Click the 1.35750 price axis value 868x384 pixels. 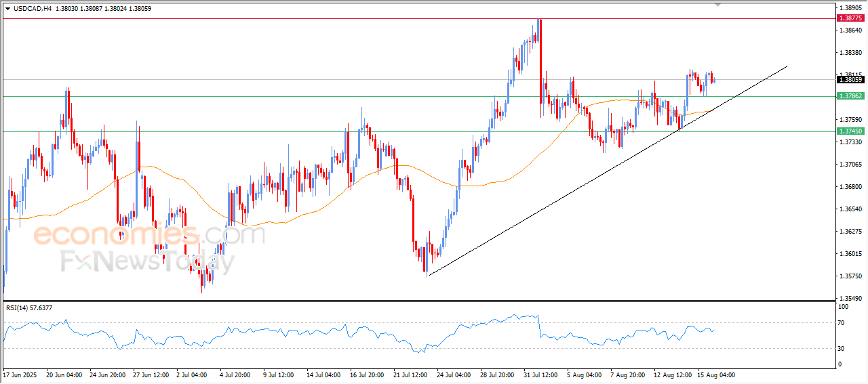pyautogui.click(x=850, y=276)
